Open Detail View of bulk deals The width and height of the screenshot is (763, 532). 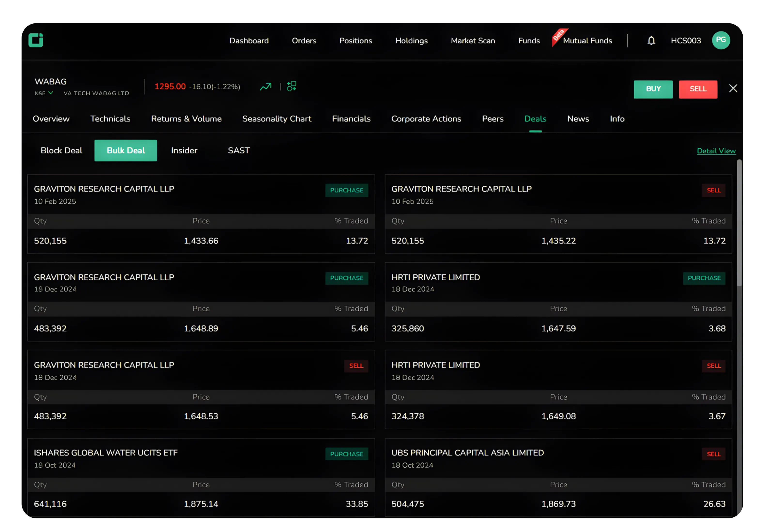(x=717, y=151)
